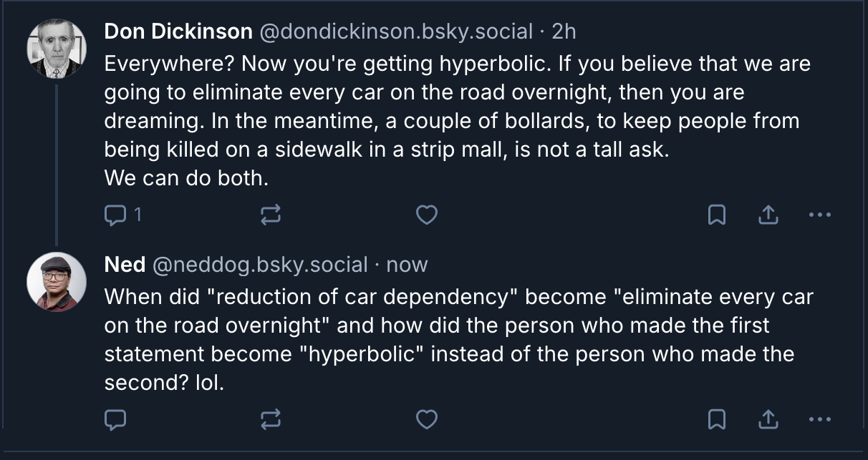Like Don Dickinson's post
Viewport: 868px width, 460px height.
(427, 214)
